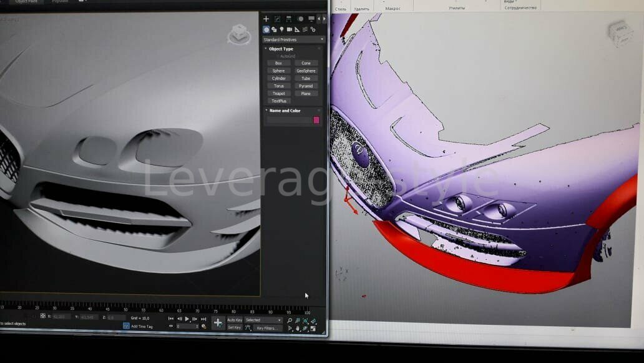Image resolution: width=644 pixels, height=363 pixels.
Task: Open the Hierarchy panel tab
Action: (288, 19)
